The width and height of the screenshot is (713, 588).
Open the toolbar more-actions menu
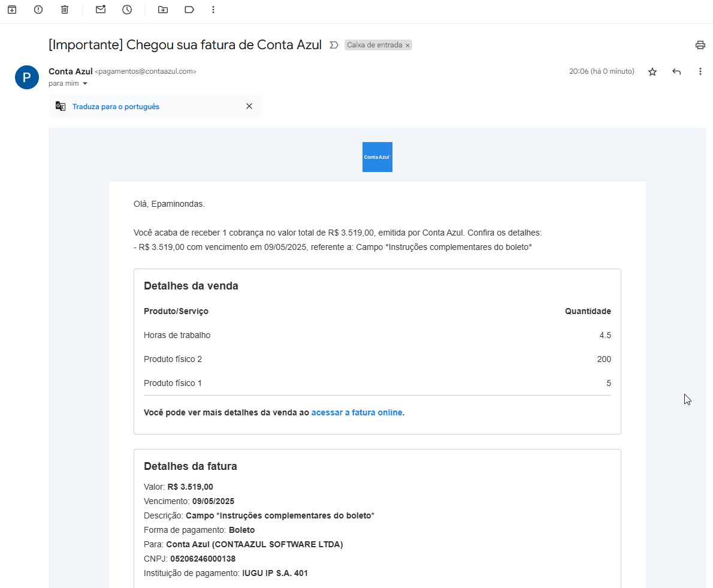point(213,10)
